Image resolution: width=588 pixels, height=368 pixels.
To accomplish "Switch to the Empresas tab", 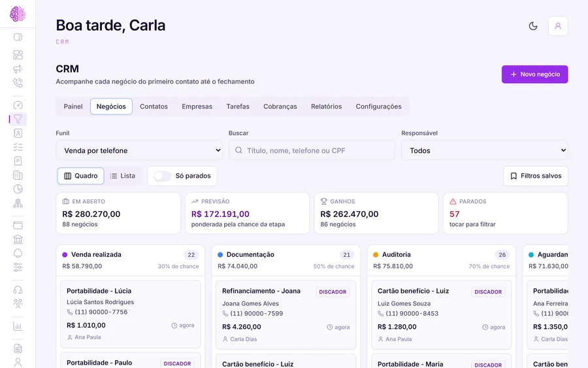I will (197, 107).
